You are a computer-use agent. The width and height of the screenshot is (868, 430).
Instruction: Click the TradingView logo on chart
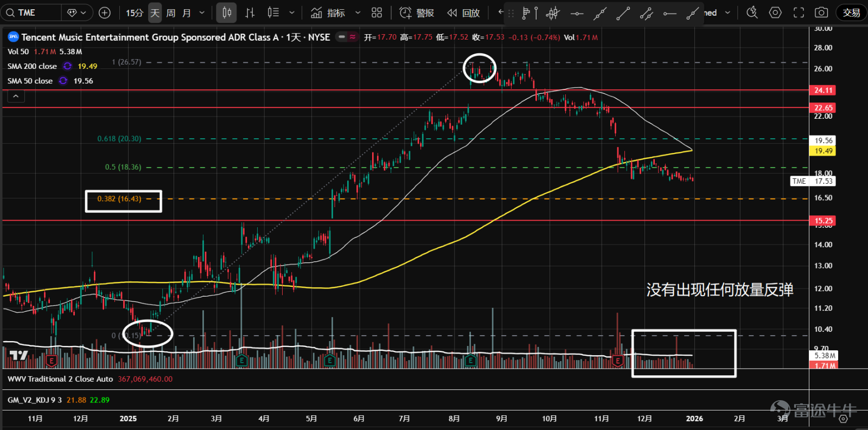(18, 356)
